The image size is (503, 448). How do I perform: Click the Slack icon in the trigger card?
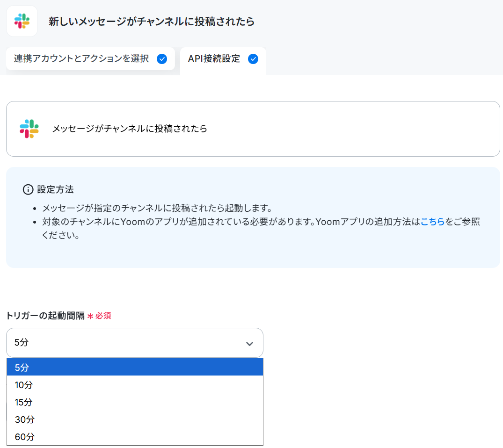[x=29, y=129]
